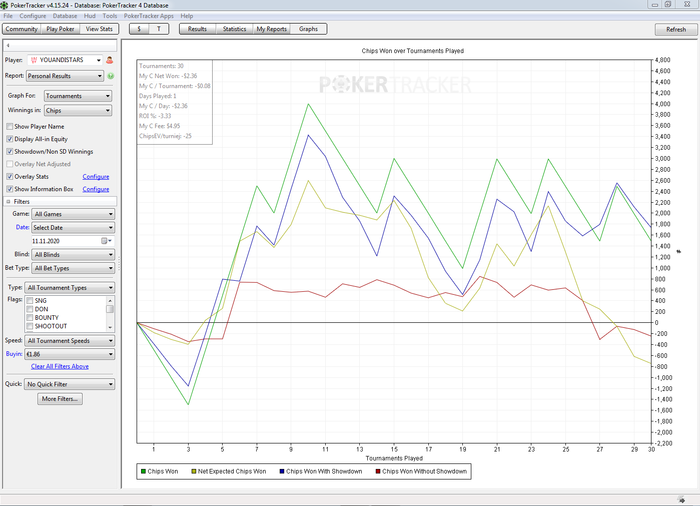Uncheck Display All-in Equity
The image size is (700, 506).
click(x=10, y=139)
